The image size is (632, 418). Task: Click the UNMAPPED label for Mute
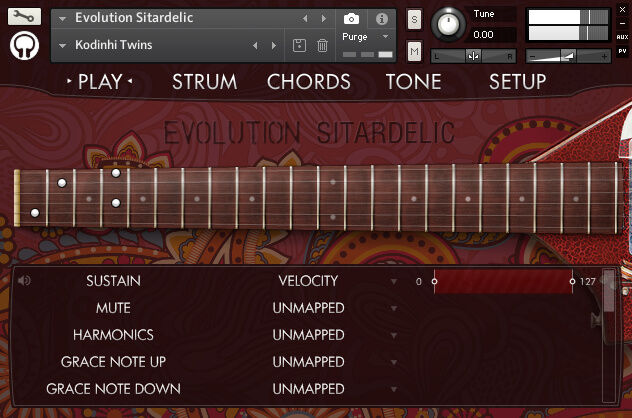[308, 308]
